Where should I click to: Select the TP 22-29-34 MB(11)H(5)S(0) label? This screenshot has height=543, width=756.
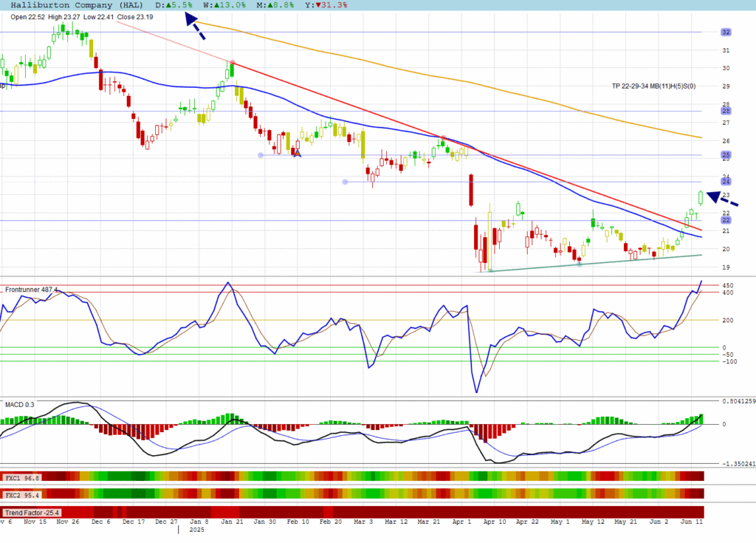pyautogui.click(x=654, y=86)
